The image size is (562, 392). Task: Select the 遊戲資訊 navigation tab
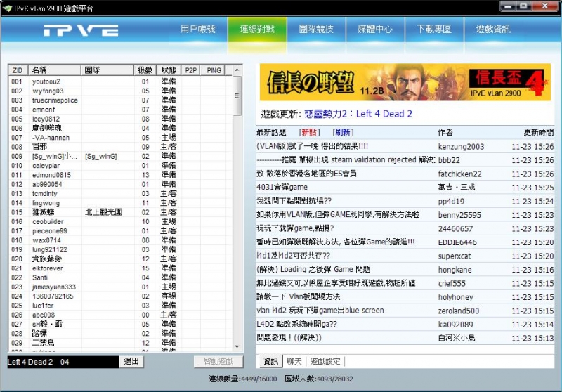(493, 30)
